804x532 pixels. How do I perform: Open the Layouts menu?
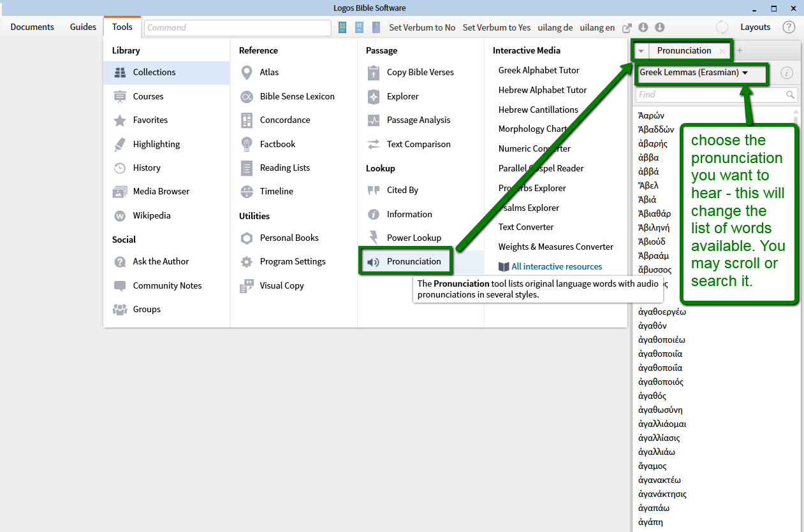(x=756, y=27)
